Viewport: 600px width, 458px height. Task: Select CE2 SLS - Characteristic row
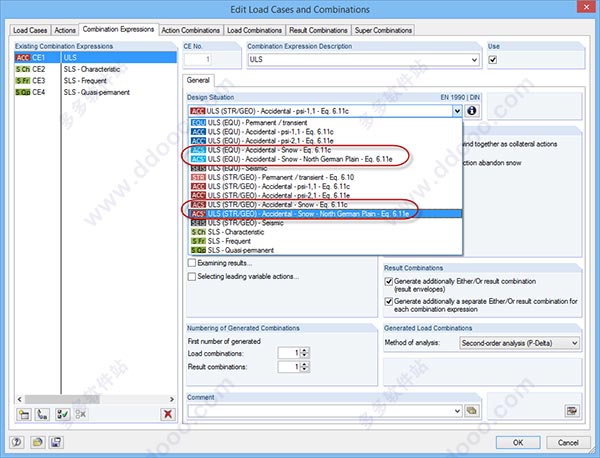pos(96,69)
